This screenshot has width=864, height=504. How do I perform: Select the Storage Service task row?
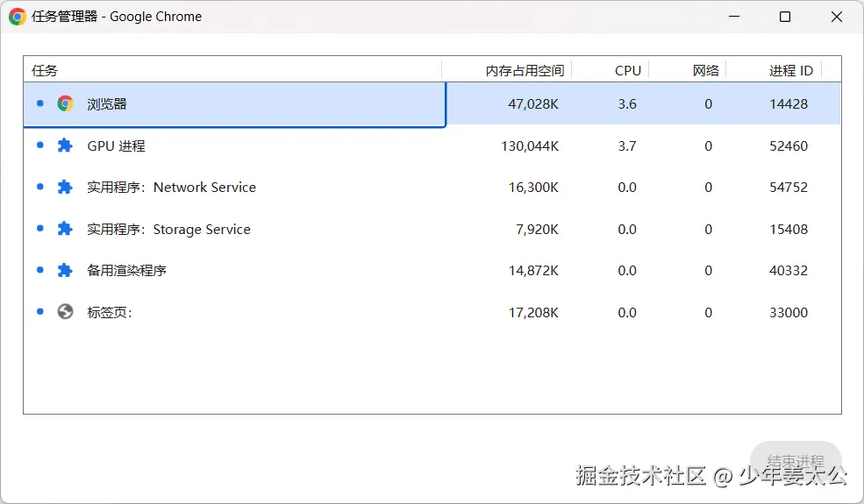tap(432, 229)
